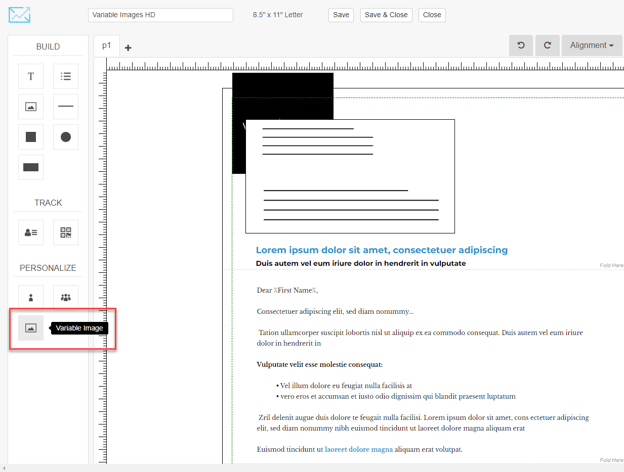Image resolution: width=624 pixels, height=472 pixels.
Task: Edit the template name field 'Variable Images HD'
Action: pyautogui.click(x=161, y=15)
